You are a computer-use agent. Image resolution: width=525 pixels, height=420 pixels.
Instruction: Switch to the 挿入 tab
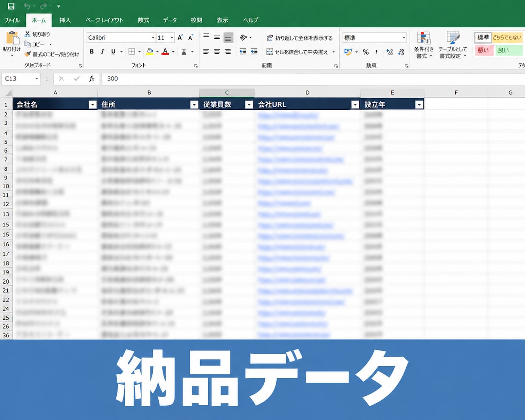click(65, 20)
